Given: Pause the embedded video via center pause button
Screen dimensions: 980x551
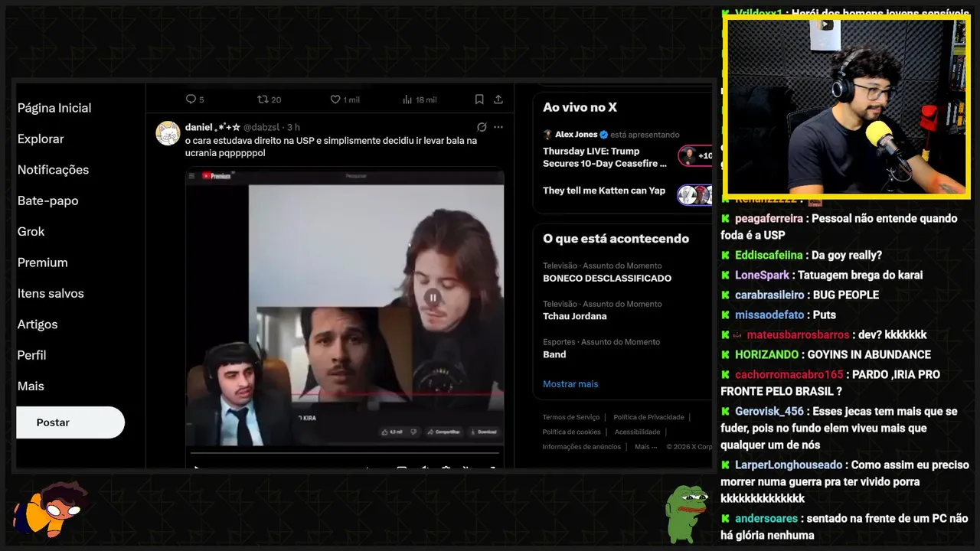Looking at the screenshot, I should 433,298.
